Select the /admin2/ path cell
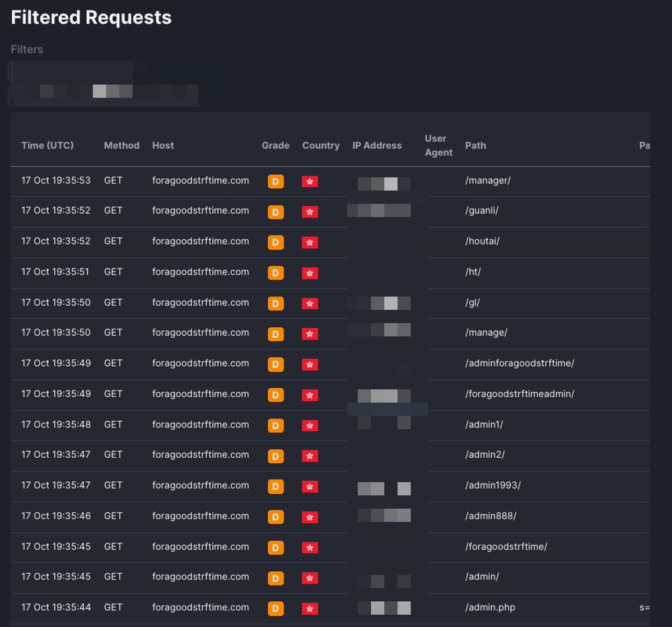The width and height of the screenshot is (672, 627). coord(485,454)
